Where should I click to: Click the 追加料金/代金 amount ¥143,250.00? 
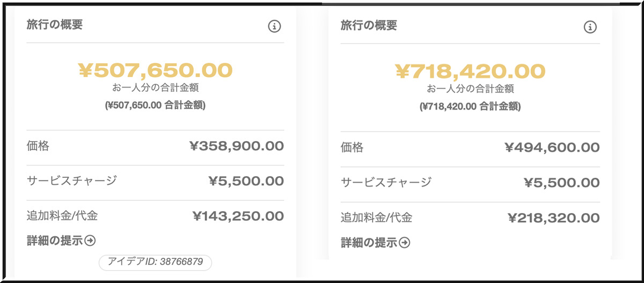coord(237,216)
